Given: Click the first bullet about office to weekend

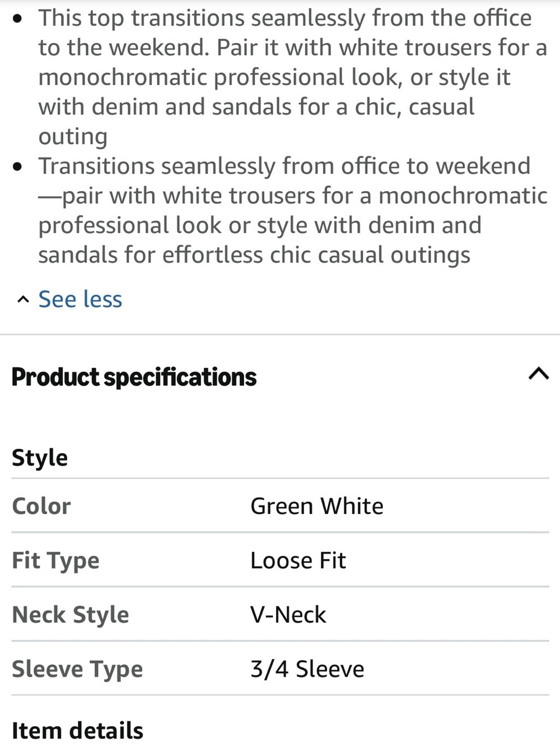Looking at the screenshot, I should (x=293, y=77).
